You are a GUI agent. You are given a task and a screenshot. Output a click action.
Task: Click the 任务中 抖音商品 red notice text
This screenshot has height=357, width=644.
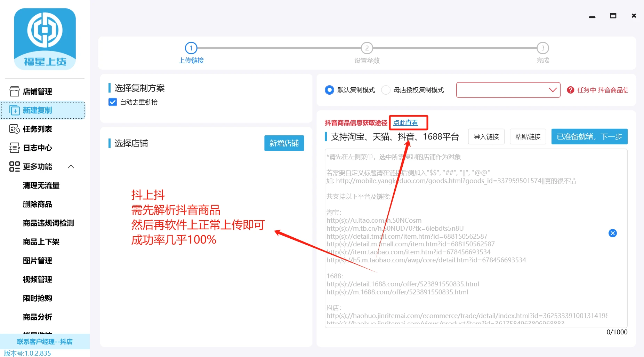(602, 90)
